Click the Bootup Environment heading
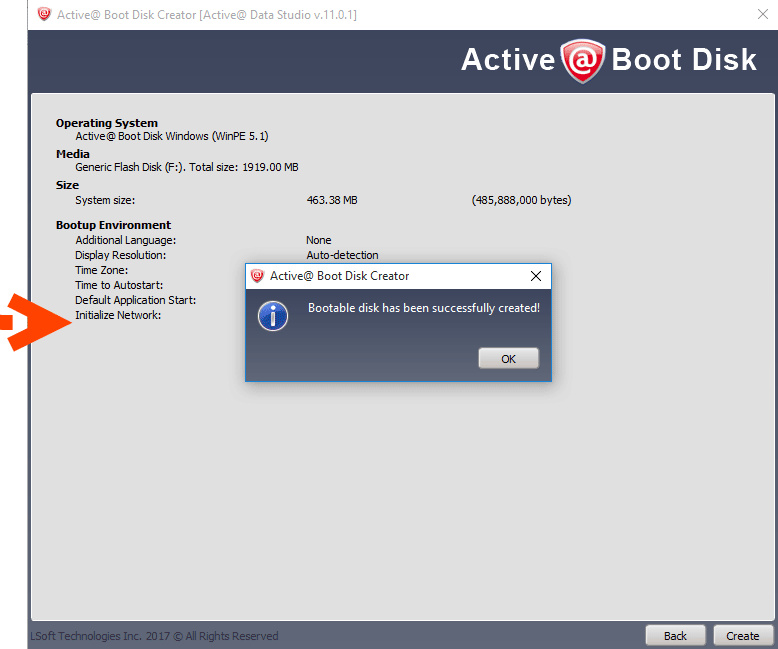Viewport: 778px width, 649px height. tap(113, 225)
